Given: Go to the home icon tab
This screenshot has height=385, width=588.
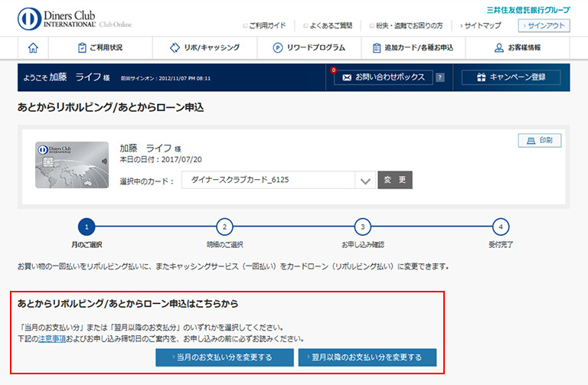Looking at the screenshot, I should coord(33,47).
